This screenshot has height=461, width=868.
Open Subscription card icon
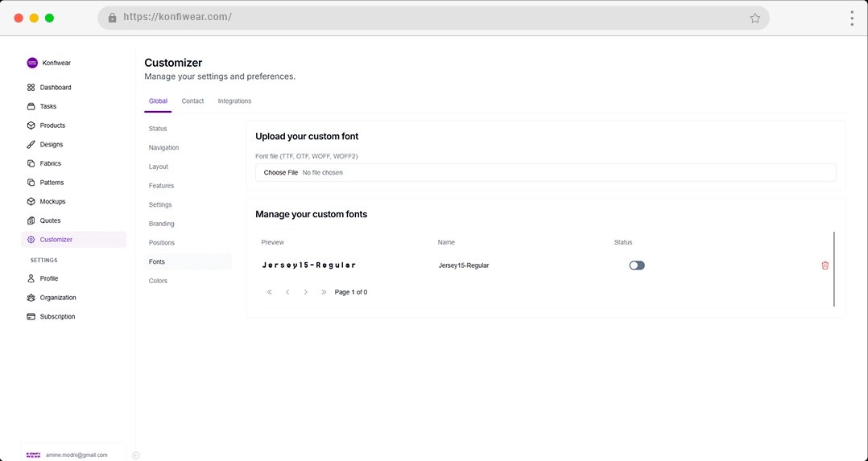click(31, 316)
